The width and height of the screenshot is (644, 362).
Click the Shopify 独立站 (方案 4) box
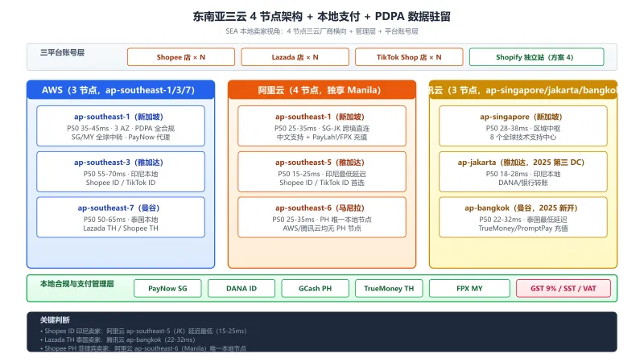click(536, 57)
